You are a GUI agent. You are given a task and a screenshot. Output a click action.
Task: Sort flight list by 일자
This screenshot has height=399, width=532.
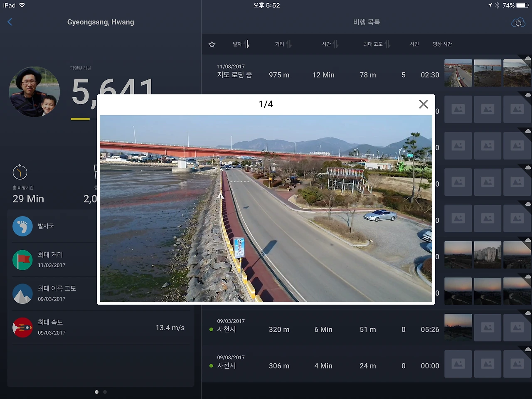click(x=241, y=44)
